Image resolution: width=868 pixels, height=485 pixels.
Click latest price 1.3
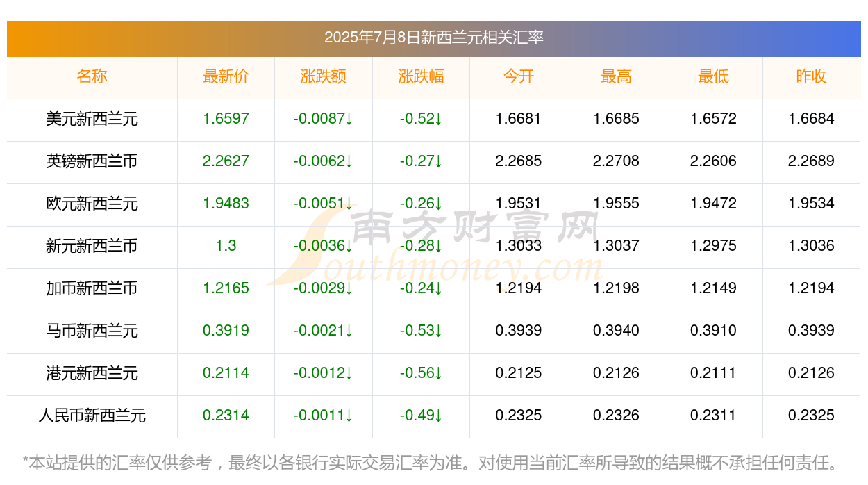pyautogui.click(x=226, y=246)
